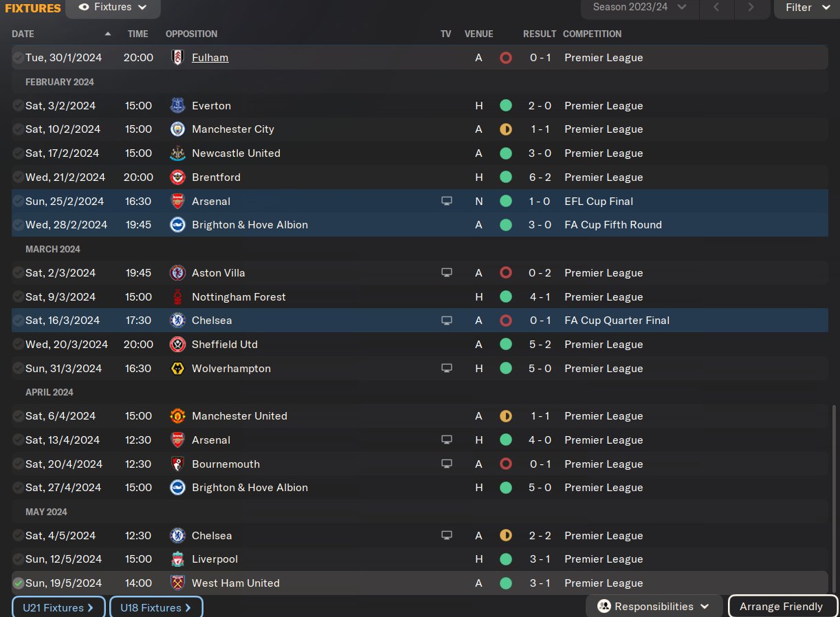
Task: Click the Wolverhampton club badge
Action: (x=177, y=369)
